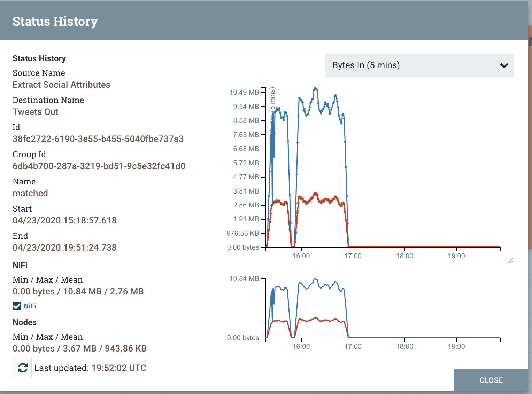Click the blue NiFi label
Screen dimensions: 532x394
coord(30,306)
